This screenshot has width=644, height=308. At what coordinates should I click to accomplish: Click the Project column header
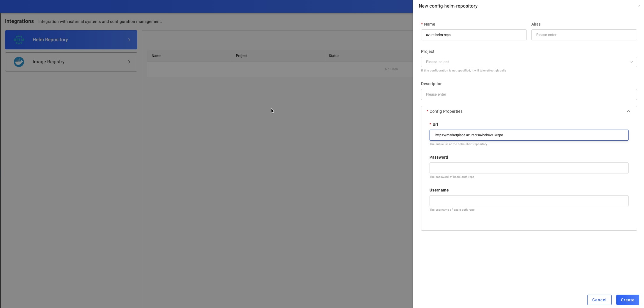click(242, 56)
